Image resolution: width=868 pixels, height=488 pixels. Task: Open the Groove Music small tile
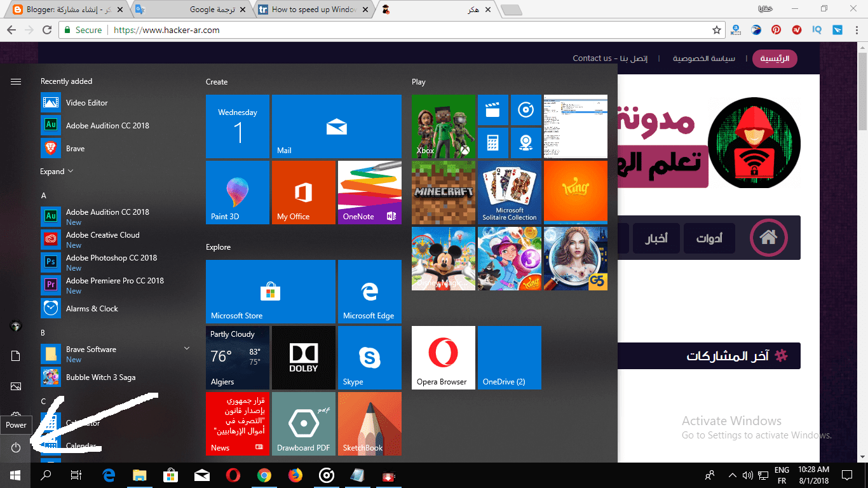pyautogui.click(x=526, y=110)
